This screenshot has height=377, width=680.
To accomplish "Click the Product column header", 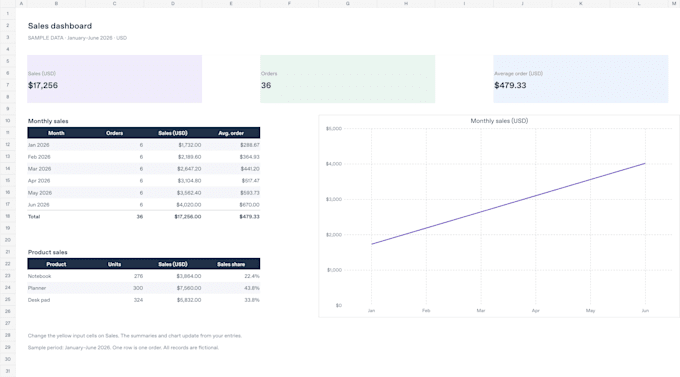I will click(56, 264).
